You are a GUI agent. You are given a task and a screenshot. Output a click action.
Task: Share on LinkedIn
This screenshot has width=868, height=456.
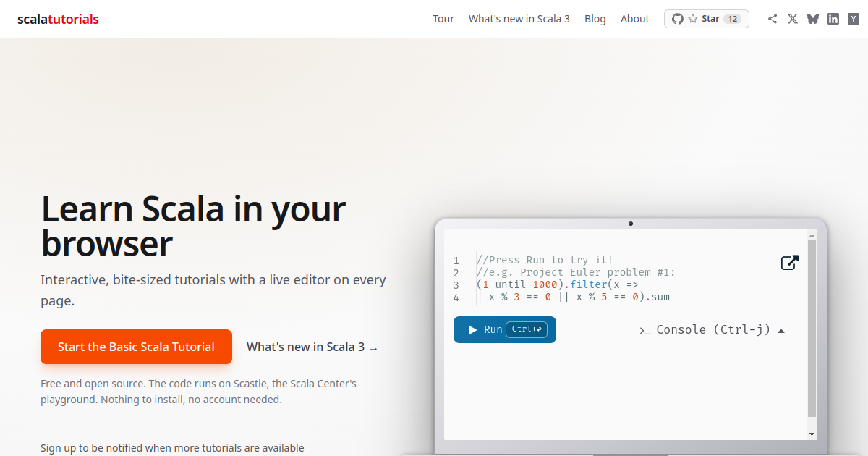pyautogui.click(x=833, y=19)
